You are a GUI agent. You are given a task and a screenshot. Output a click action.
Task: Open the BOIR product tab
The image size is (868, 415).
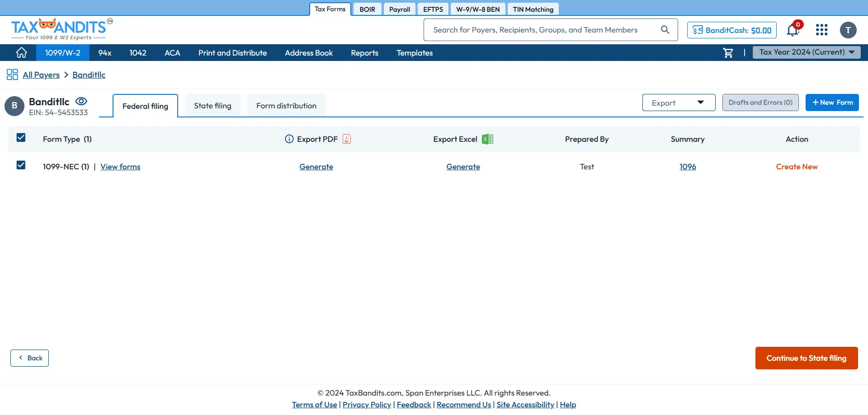click(367, 9)
